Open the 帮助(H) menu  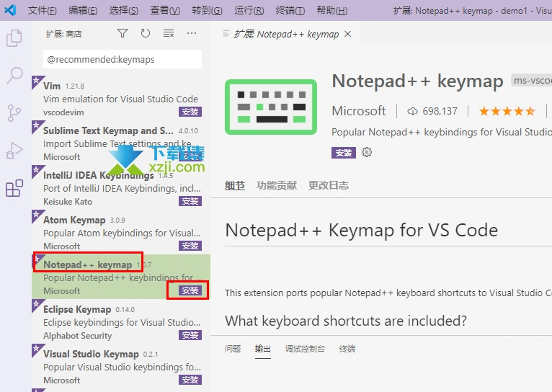click(x=332, y=11)
